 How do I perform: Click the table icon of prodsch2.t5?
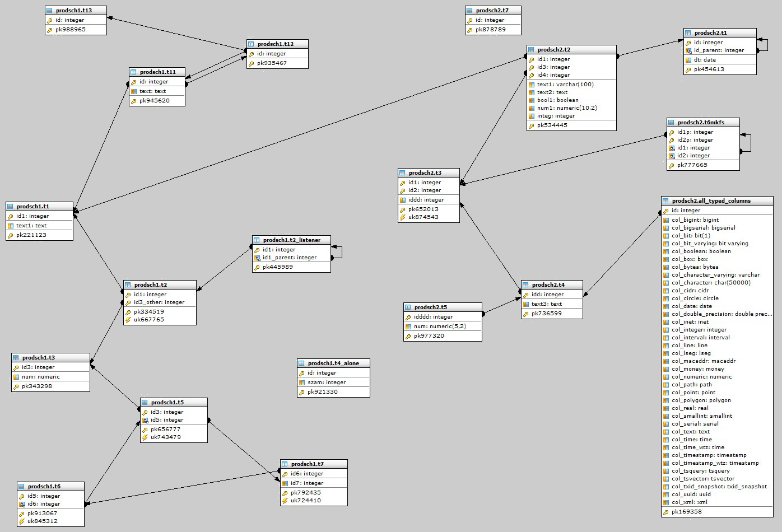(x=408, y=307)
